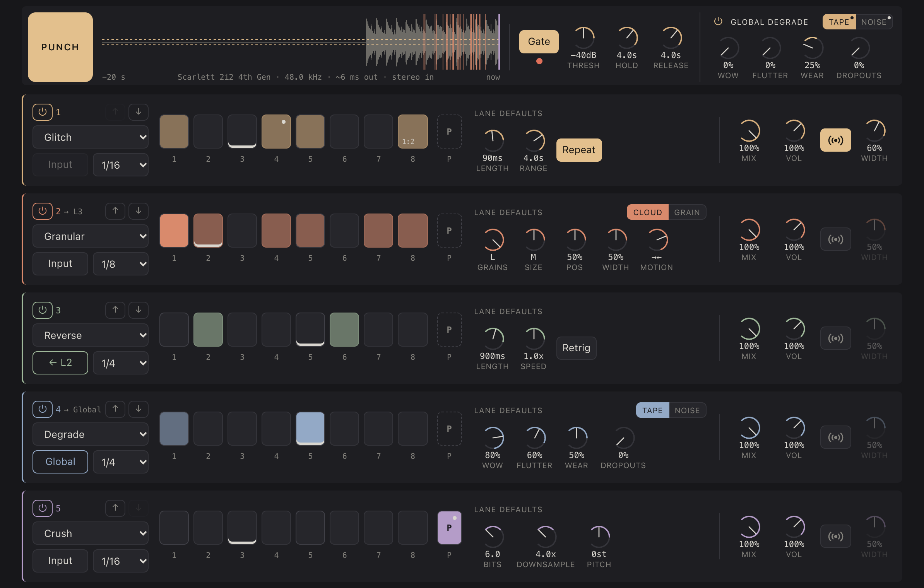Click the THRESH knob at -40dB

583,38
